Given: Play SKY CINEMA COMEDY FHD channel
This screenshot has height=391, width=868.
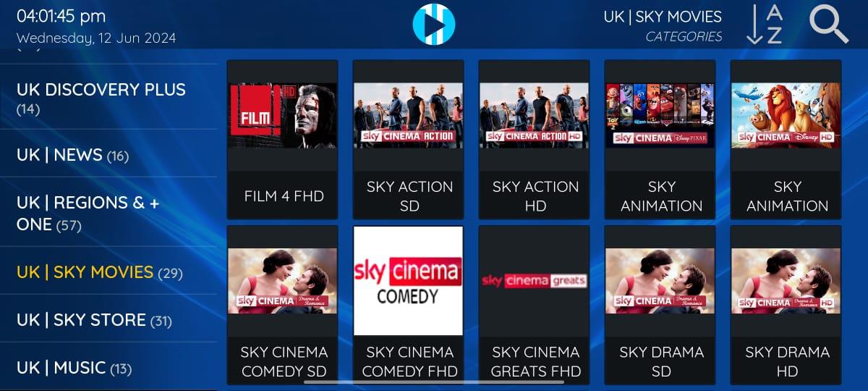Looking at the screenshot, I should coord(409,305).
